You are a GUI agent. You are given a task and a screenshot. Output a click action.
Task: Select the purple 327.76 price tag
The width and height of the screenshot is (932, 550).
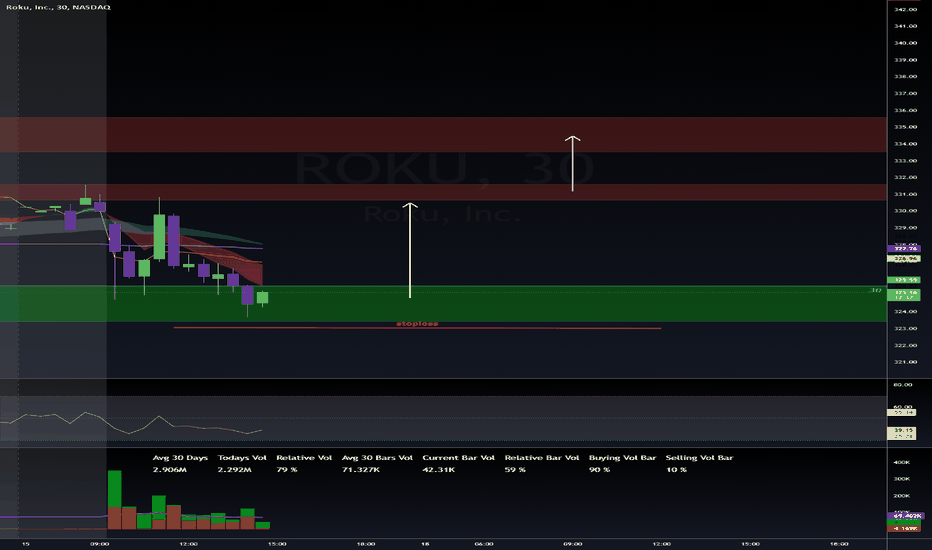904,249
